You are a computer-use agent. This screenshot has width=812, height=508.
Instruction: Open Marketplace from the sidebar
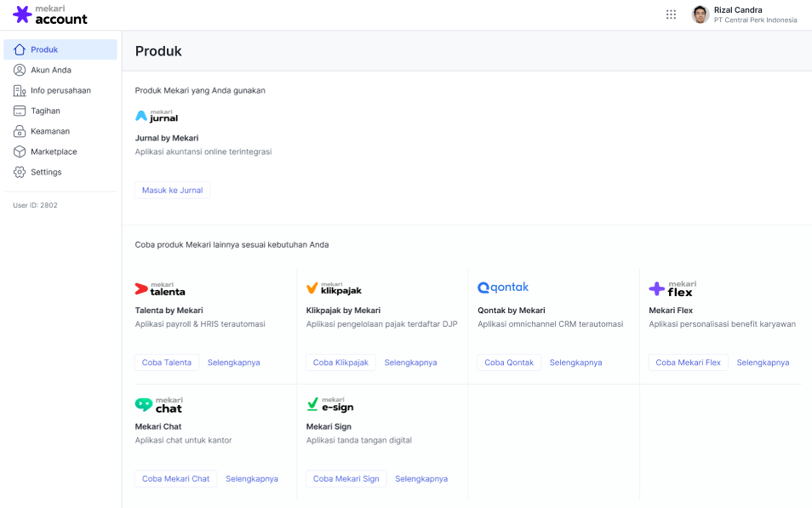(53, 151)
